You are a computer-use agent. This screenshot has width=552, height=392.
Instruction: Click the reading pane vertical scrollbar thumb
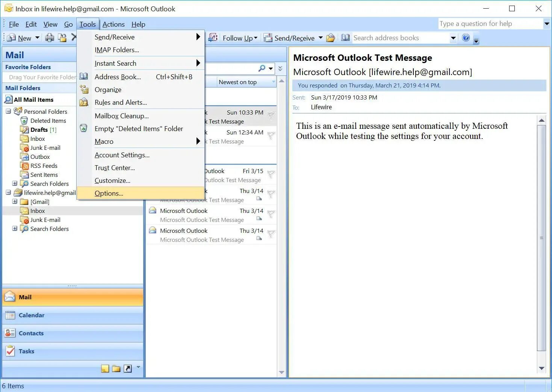tap(541, 238)
